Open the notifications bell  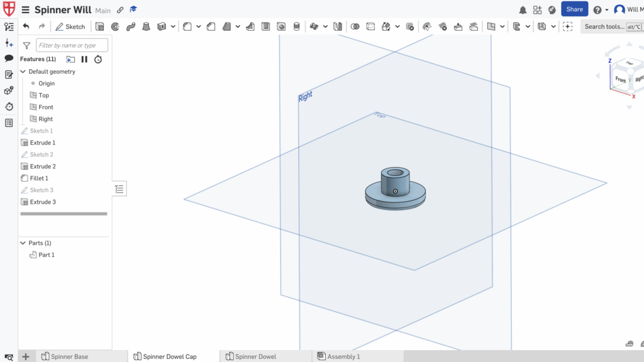523,10
